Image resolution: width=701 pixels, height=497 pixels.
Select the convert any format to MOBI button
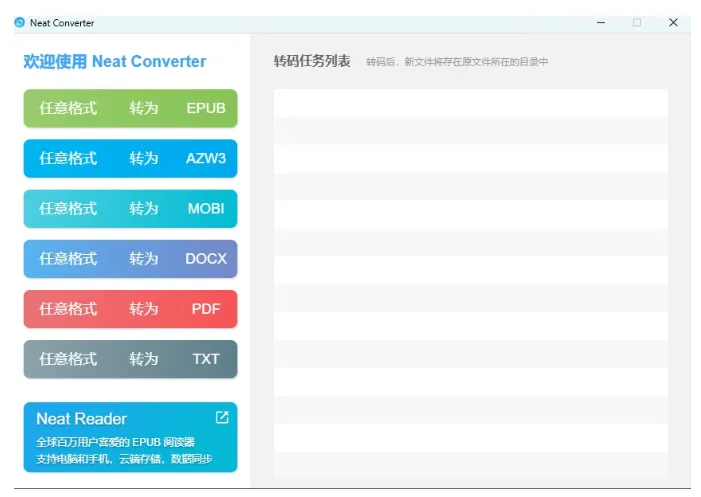pyautogui.click(x=130, y=209)
